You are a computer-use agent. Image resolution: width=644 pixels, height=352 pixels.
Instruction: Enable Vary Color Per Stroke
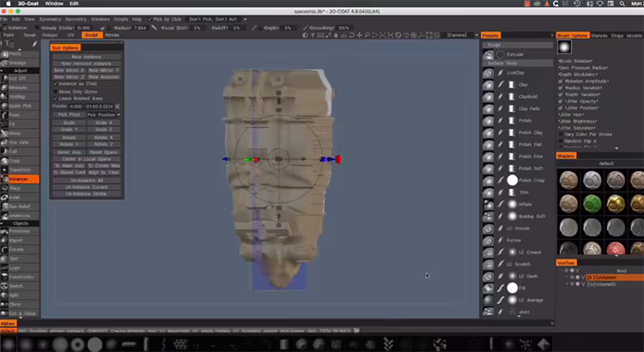coord(561,134)
